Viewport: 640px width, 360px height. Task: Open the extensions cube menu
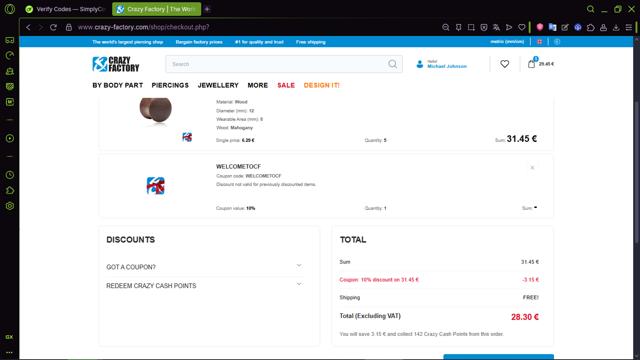point(591,27)
